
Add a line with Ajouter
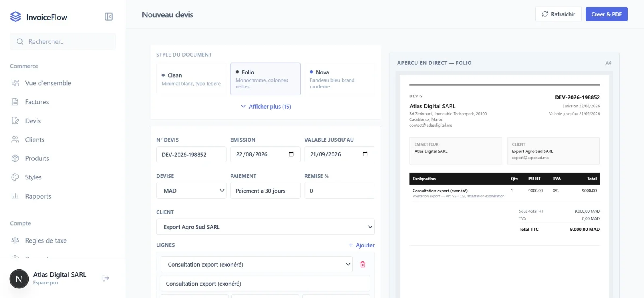click(361, 245)
